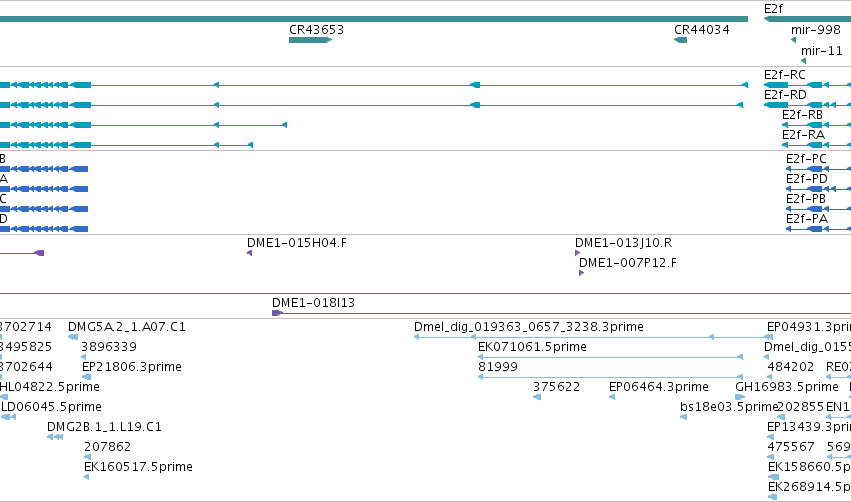The height and width of the screenshot is (502, 851).
Task: Click the arrow marker under bs18e03.5prime
Action: coord(683,417)
